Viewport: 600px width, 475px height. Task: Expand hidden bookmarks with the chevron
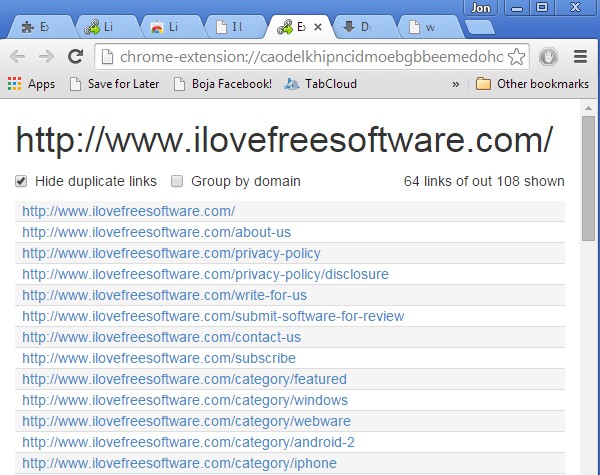pos(455,84)
